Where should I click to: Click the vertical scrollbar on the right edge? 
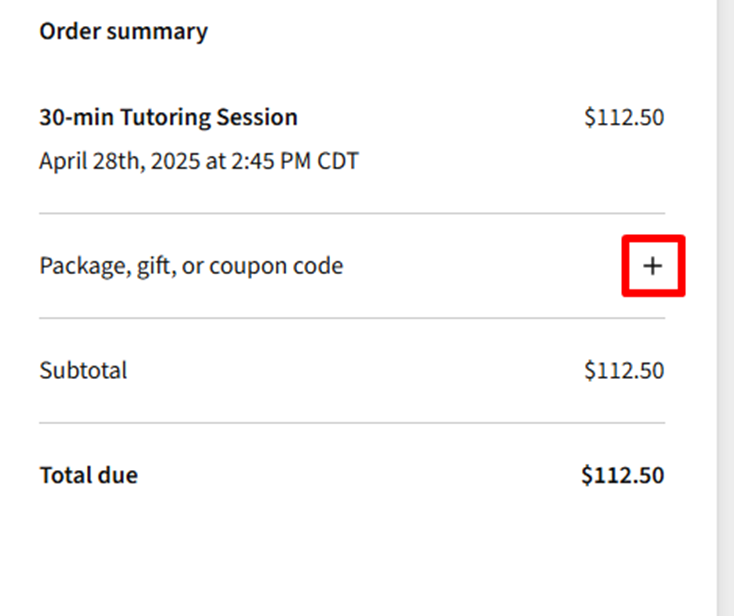(x=725, y=300)
